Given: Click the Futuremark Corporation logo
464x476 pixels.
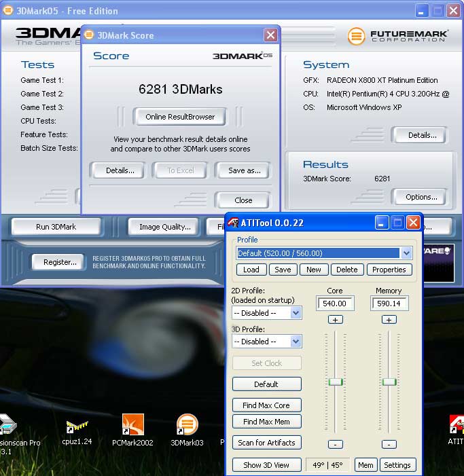Looking at the screenshot, I should point(398,35).
